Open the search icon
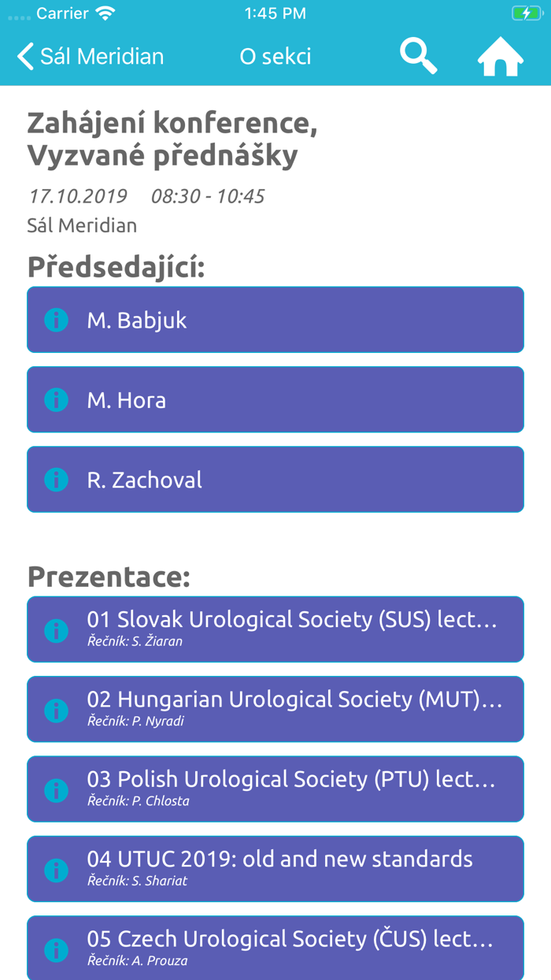Image resolution: width=551 pixels, height=980 pixels. point(418,55)
